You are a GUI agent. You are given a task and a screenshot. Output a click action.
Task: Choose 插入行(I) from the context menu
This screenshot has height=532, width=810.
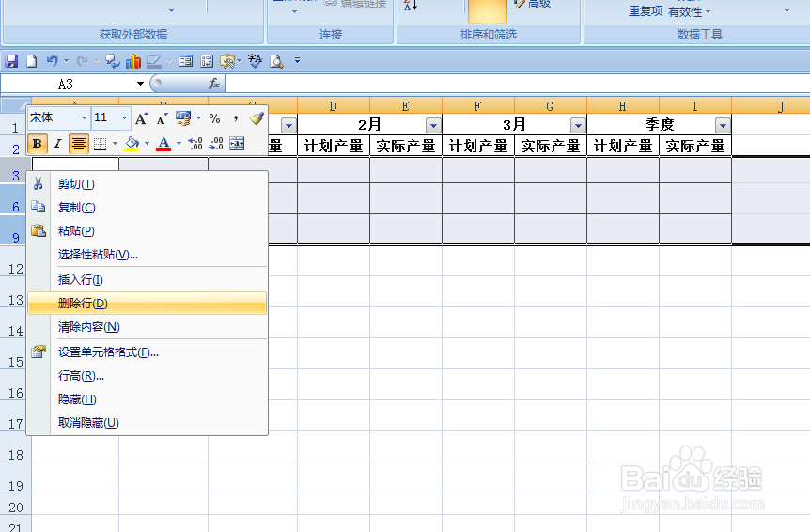(148, 280)
